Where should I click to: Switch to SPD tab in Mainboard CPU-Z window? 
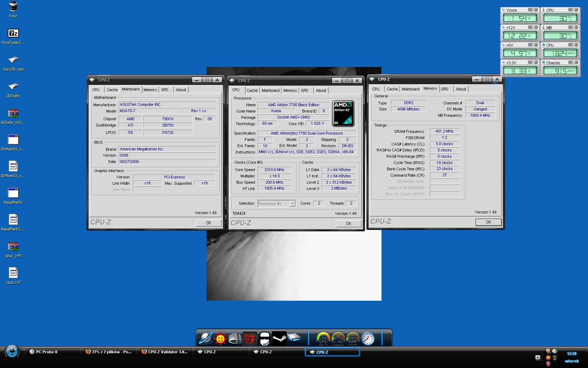point(164,90)
